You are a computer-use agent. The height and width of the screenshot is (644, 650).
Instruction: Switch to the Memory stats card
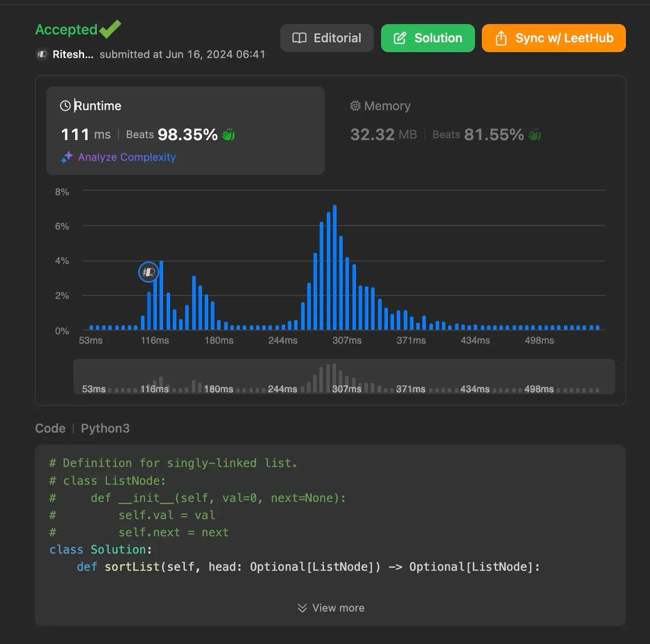474,131
